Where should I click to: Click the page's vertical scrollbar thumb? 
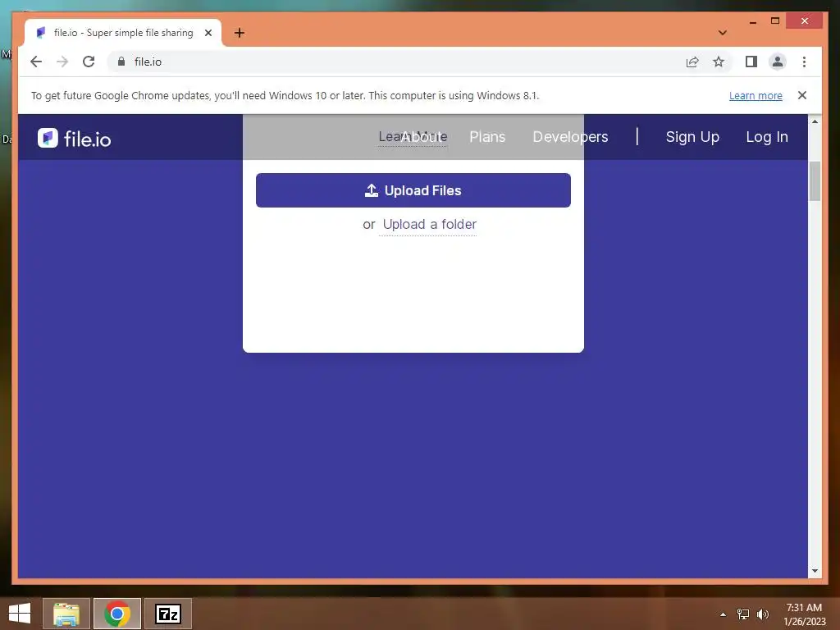815,181
